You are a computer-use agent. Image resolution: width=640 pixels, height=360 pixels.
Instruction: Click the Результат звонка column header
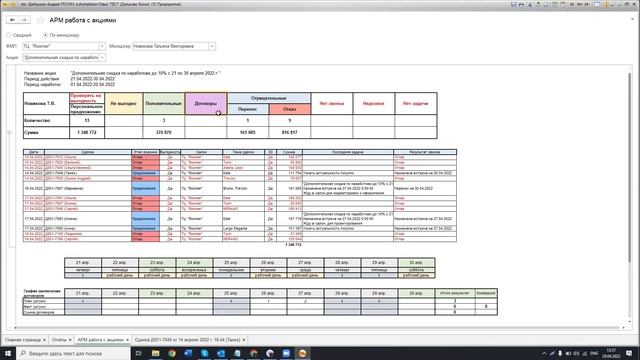(425, 152)
